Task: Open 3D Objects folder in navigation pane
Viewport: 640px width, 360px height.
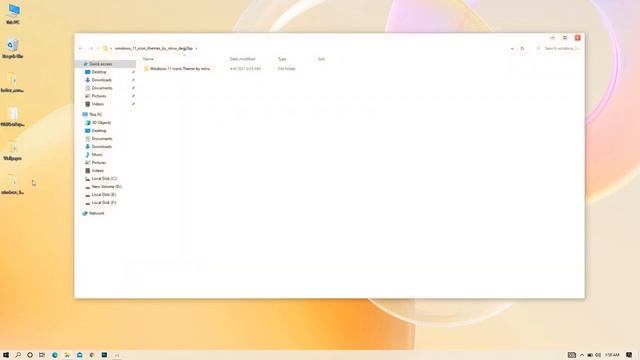Action: [x=101, y=123]
